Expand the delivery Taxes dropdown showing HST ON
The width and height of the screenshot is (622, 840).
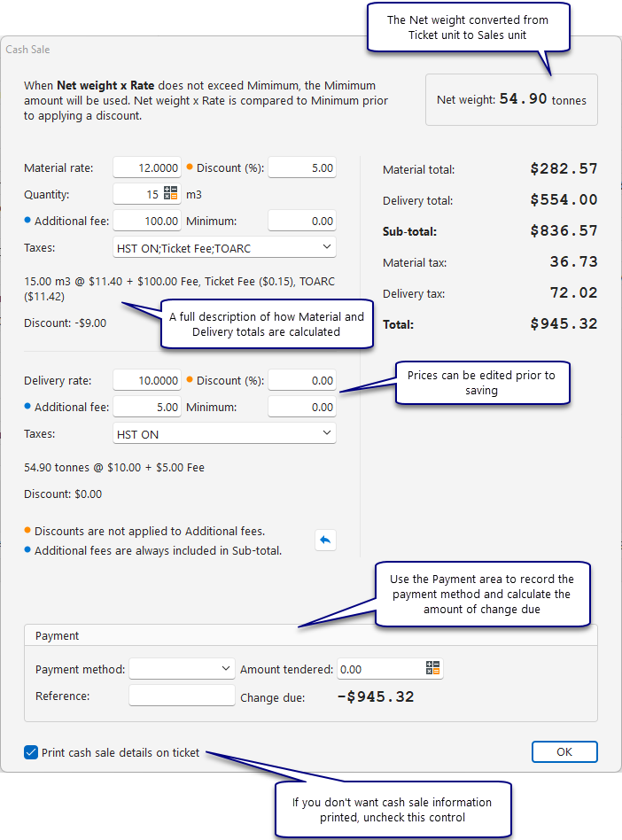[225, 433]
